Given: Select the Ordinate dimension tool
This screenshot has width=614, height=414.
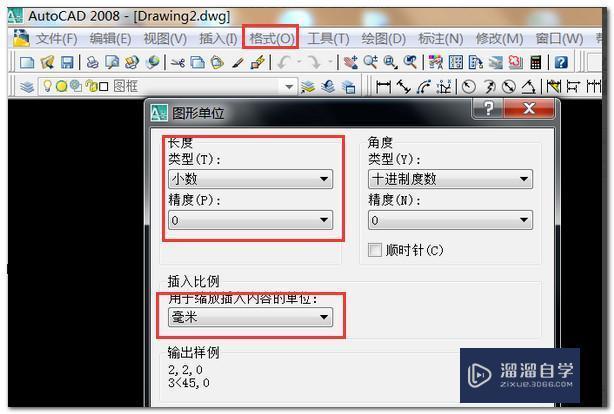Looking at the screenshot, I should pyautogui.click(x=444, y=87).
